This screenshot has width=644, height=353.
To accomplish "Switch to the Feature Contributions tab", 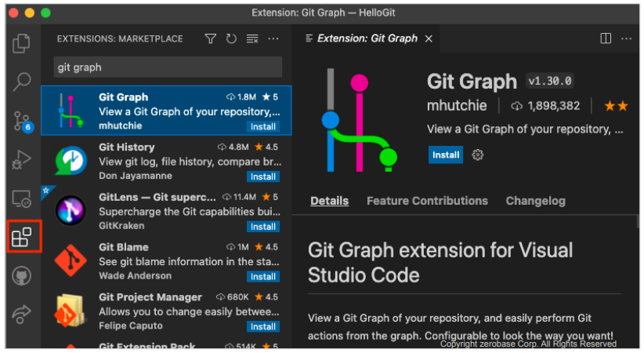I will pos(427,201).
